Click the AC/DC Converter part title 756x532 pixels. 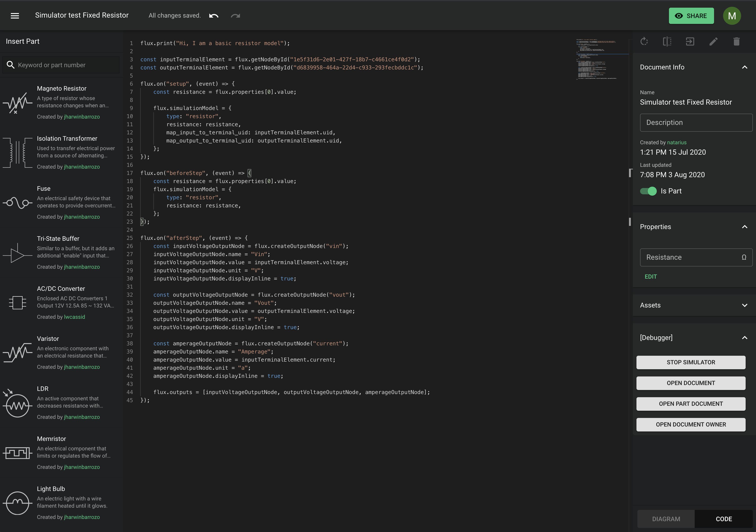tap(61, 289)
